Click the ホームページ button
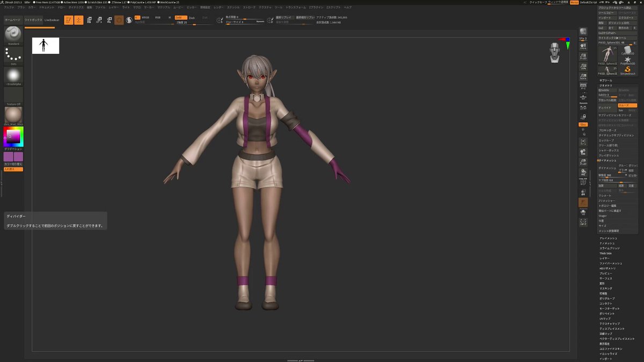644x362 pixels. (12, 20)
